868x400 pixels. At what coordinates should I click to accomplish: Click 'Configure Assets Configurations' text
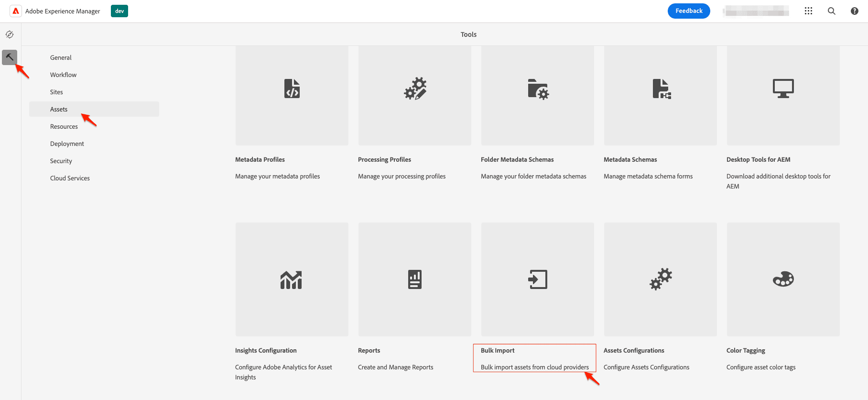click(x=646, y=367)
